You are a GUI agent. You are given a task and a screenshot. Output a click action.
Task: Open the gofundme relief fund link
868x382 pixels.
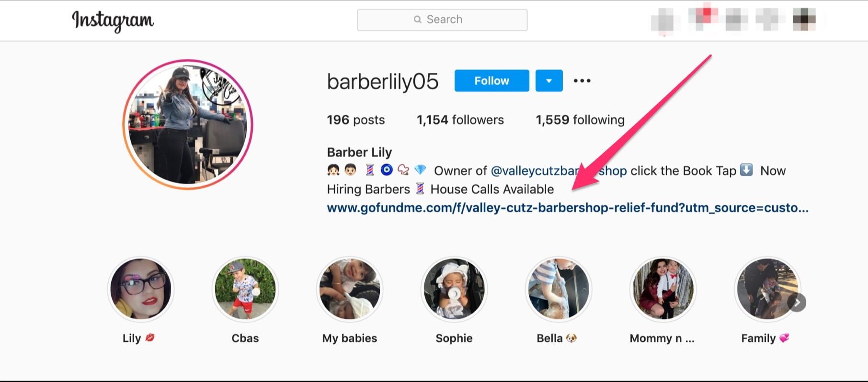568,208
